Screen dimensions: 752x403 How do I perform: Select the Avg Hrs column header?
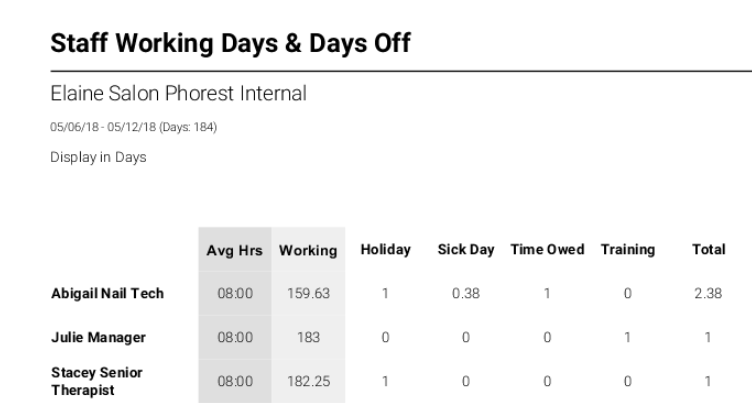[x=235, y=250]
